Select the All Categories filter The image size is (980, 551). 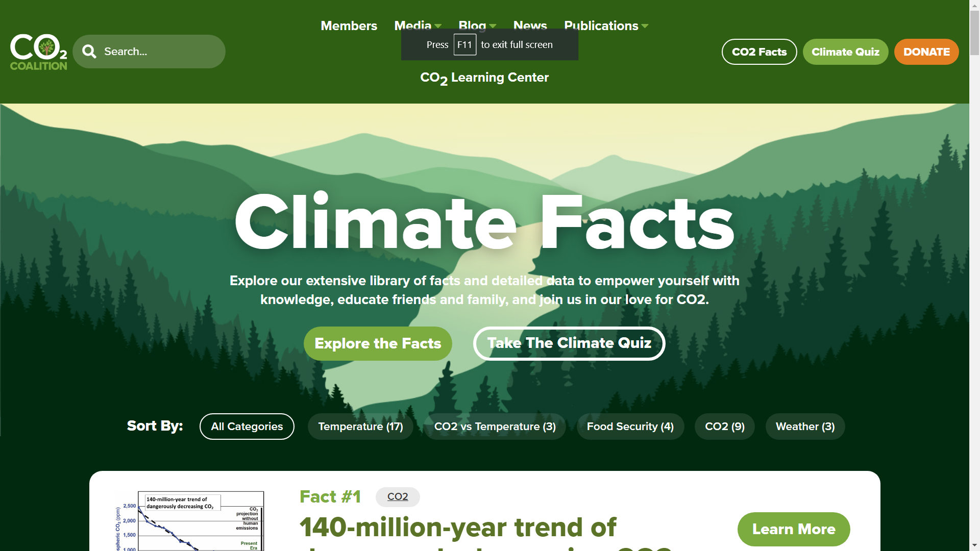point(247,427)
